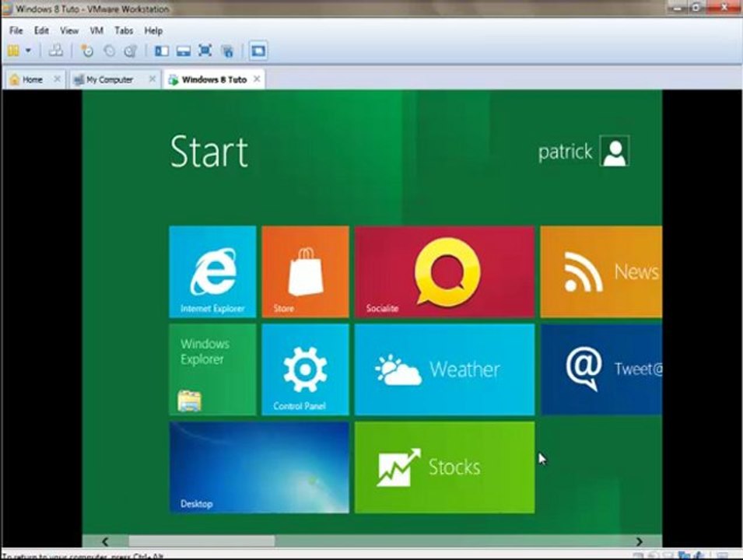Open the File menu
743x560 pixels.
point(16,30)
